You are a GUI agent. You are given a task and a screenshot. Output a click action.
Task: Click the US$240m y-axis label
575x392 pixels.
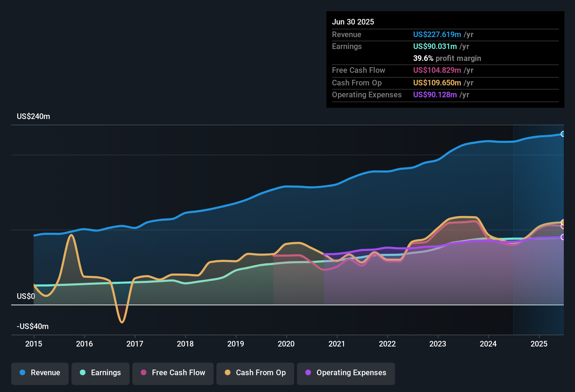(33, 117)
